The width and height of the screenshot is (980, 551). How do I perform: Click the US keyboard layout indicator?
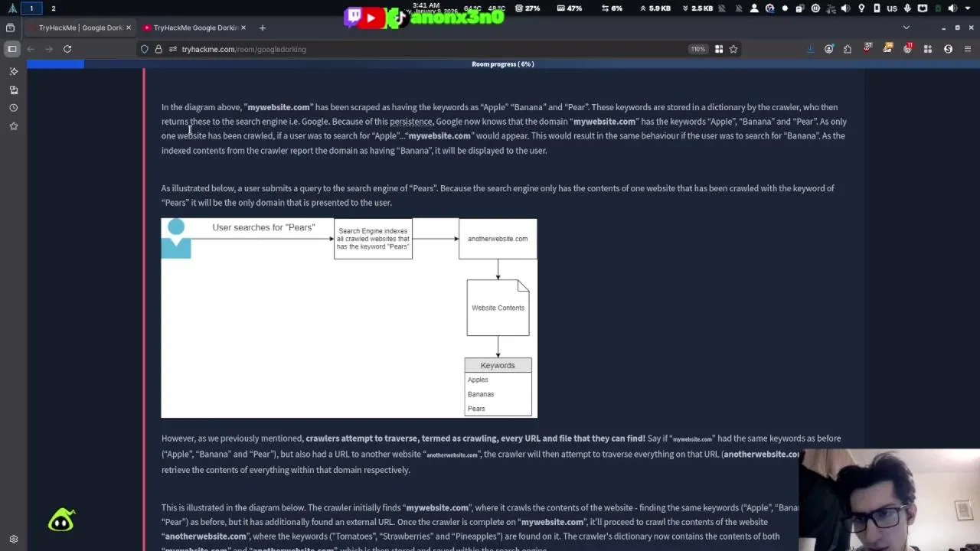click(x=892, y=8)
